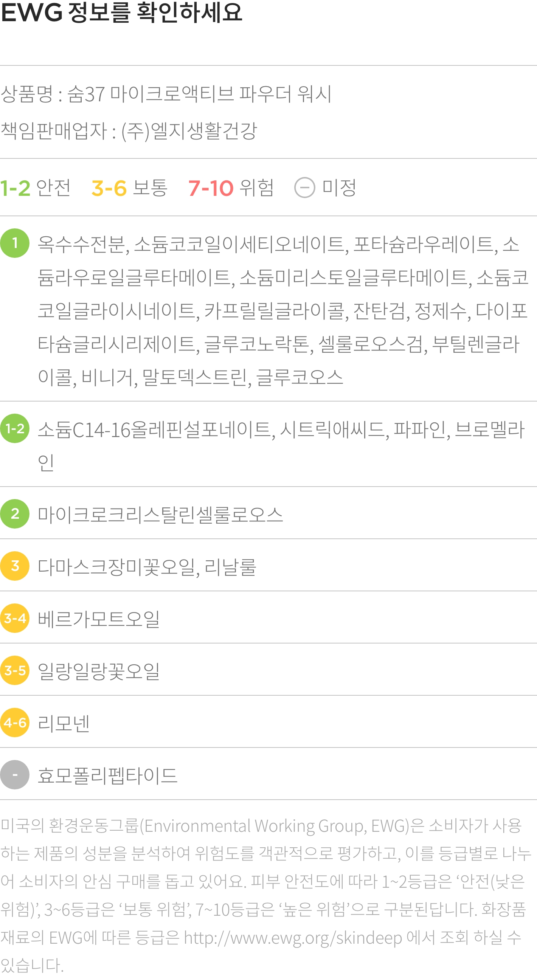
Task: Click the 미정 circle legend icon
Action: click(x=305, y=188)
